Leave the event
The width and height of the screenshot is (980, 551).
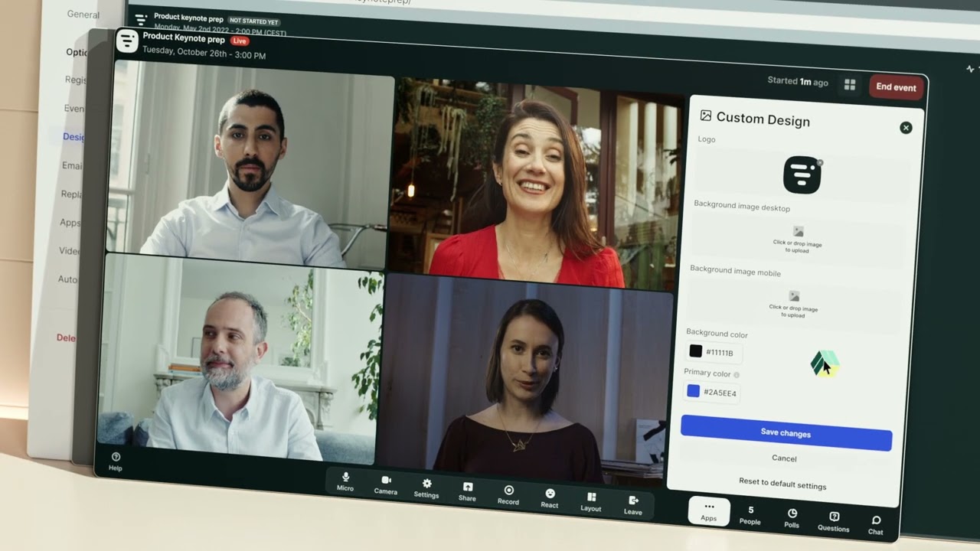pos(633,505)
